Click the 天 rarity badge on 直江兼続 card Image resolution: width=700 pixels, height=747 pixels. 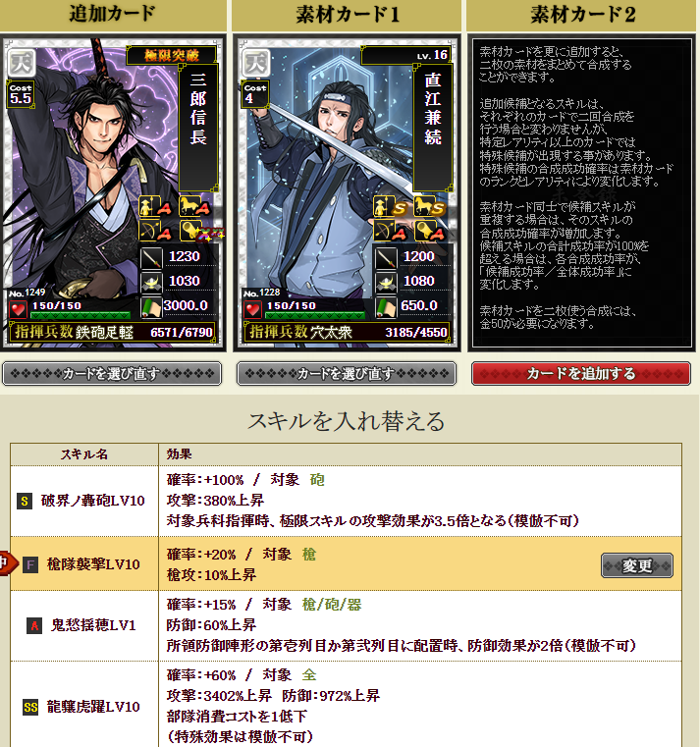(x=256, y=63)
